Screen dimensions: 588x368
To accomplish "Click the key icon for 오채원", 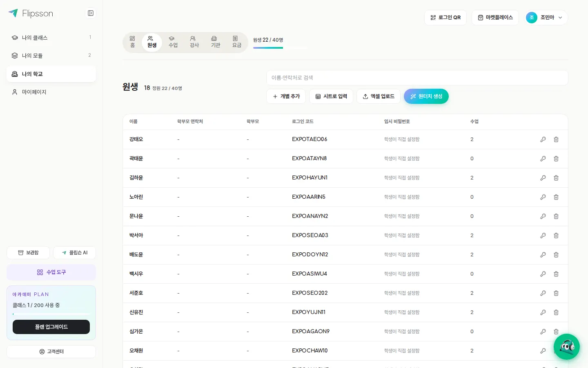I will (543, 351).
